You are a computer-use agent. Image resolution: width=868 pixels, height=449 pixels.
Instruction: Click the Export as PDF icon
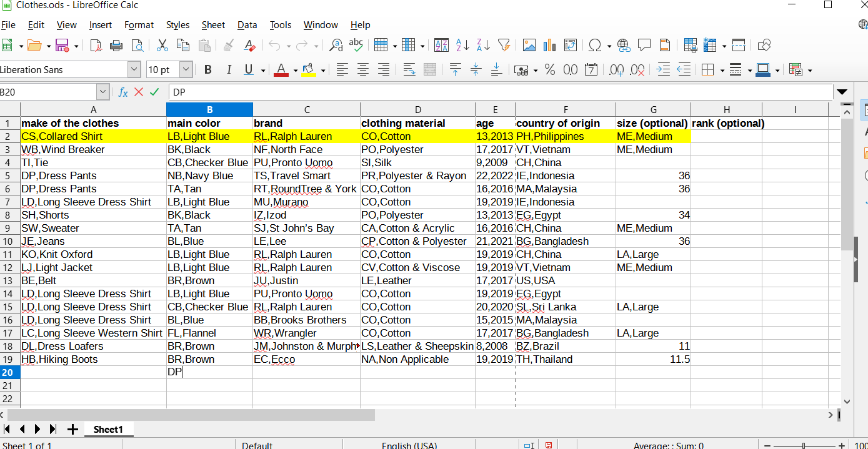pyautogui.click(x=96, y=45)
